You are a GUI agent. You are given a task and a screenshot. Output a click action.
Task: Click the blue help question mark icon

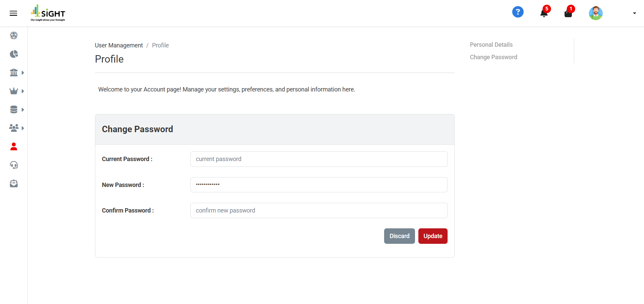click(x=517, y=12)
